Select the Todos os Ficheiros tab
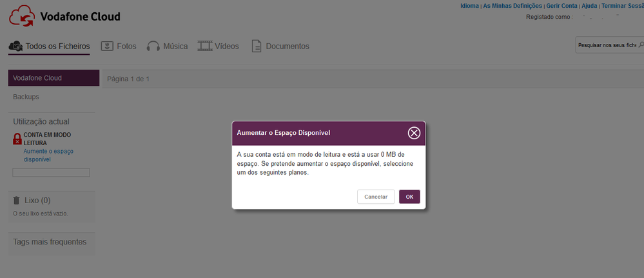Screen dimensions: 644x278 [x=49, y=46]
